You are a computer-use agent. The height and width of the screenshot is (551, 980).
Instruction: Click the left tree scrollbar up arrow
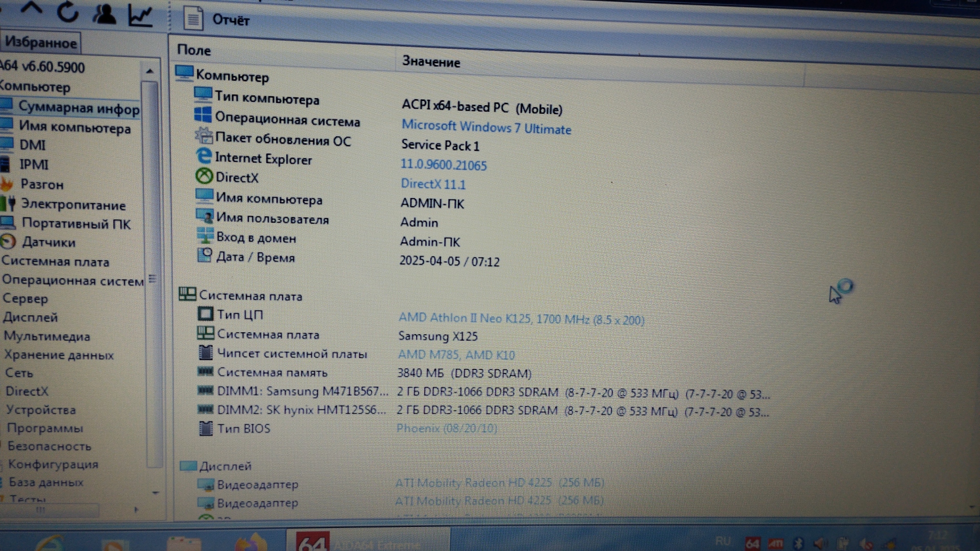coord(150,71)
